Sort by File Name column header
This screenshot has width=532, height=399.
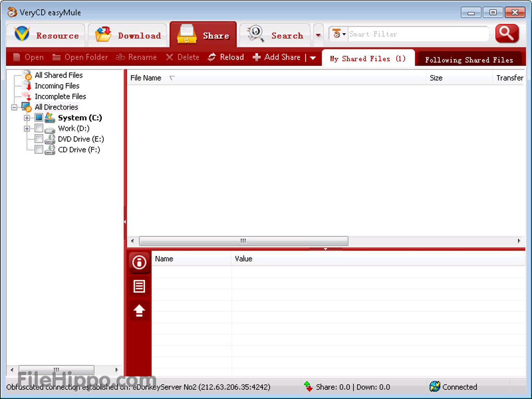(276, 78)
